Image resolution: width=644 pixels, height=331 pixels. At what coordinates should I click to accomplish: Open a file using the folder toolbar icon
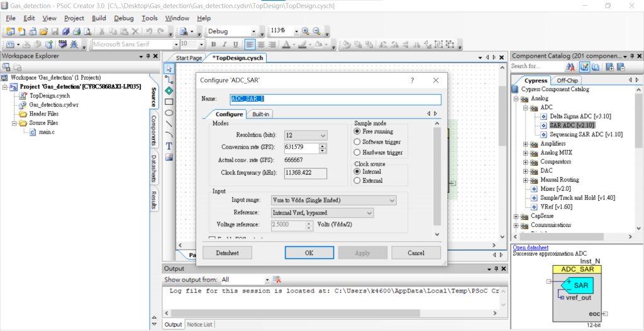44,31
